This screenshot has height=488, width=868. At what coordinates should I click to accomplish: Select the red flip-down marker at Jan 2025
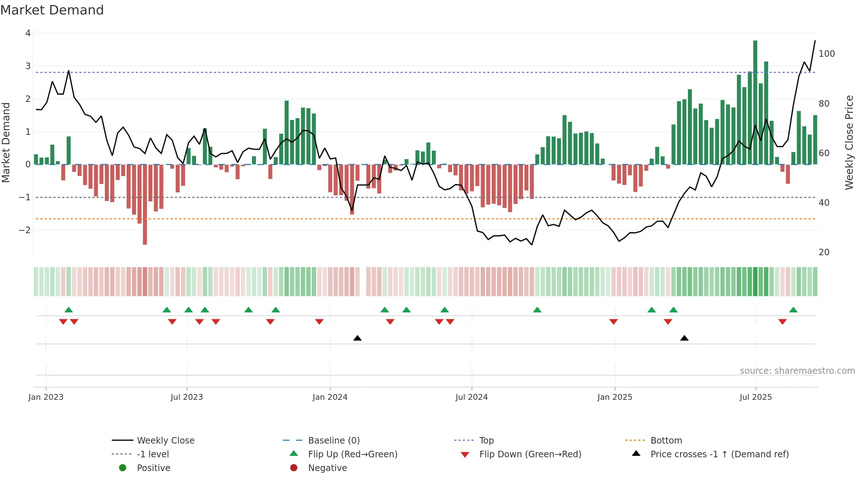[613, 322]
